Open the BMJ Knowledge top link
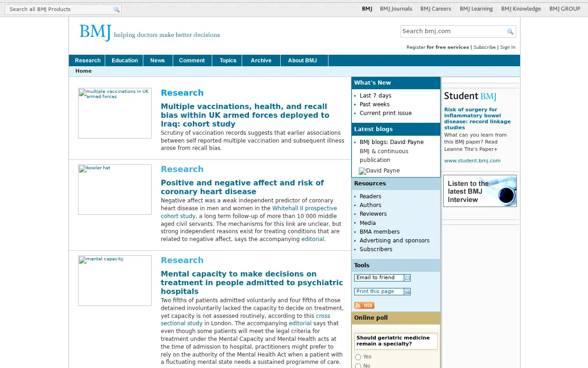 coord(521,9)
